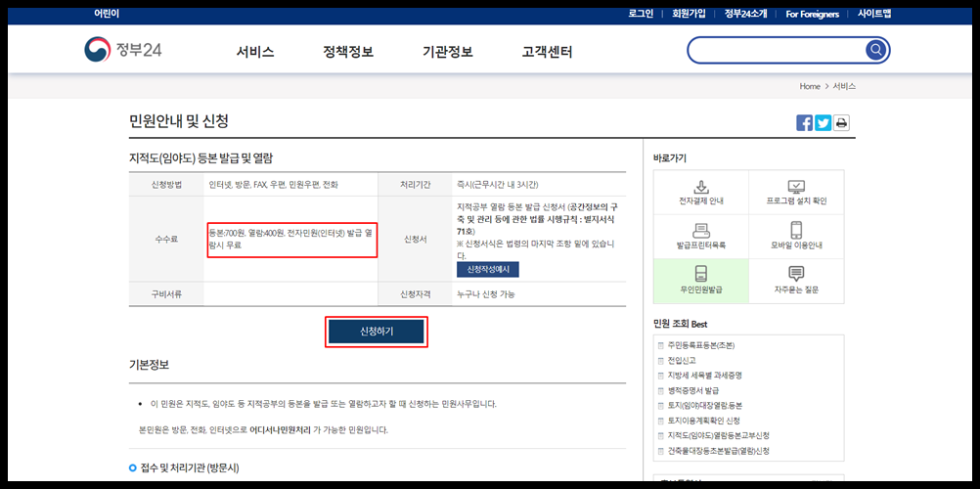Click 서비스 in the breadcrumb
Image resolution: width=980 pixels, height=489 pixels.
pyautogui.click(x=844, y=86)
